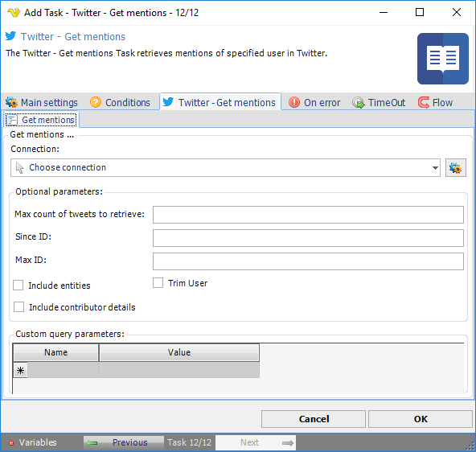Screen dimensions: 476x452
Task: Click the connection dropdown arrow
Action: [x=435, y=167]
